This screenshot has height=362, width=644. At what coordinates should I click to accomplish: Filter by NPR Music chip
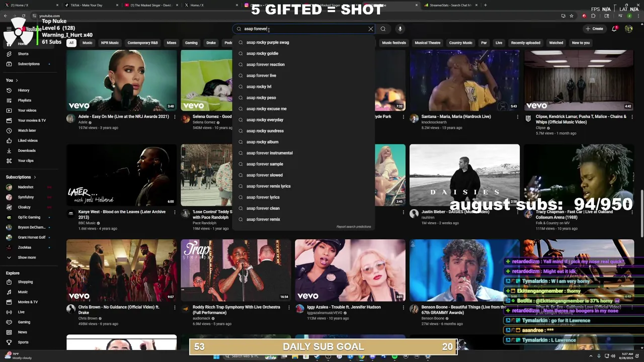coord(110,43)
